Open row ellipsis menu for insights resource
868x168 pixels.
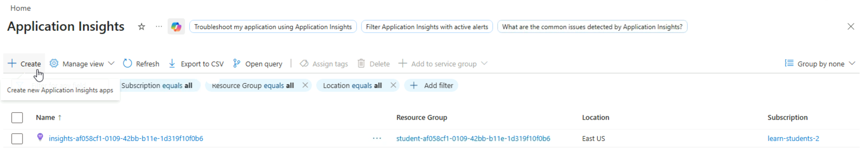click(377, 138)
